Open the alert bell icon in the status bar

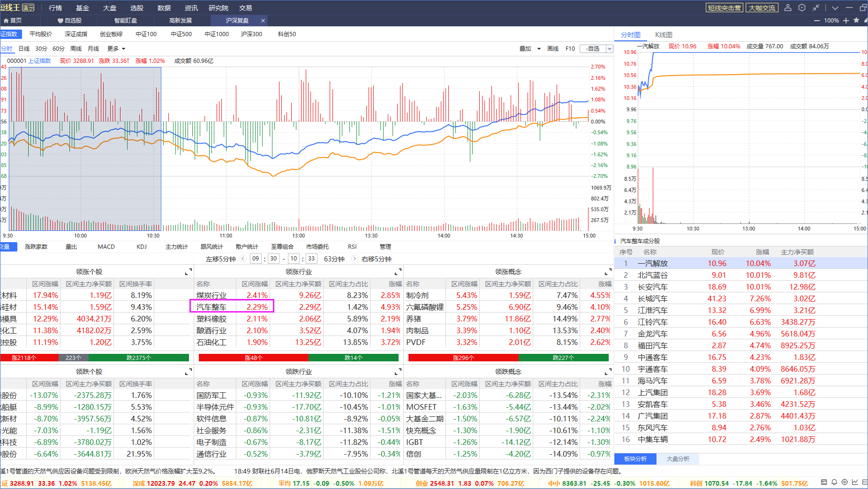coord(834,482)
